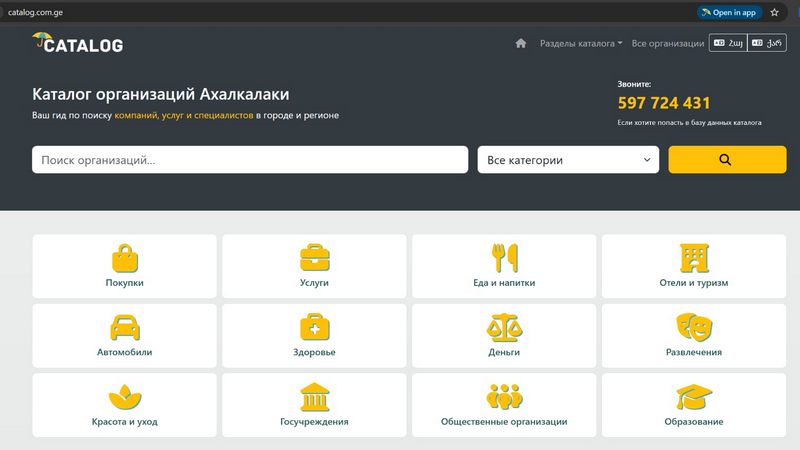Open Все организации page

667,43
